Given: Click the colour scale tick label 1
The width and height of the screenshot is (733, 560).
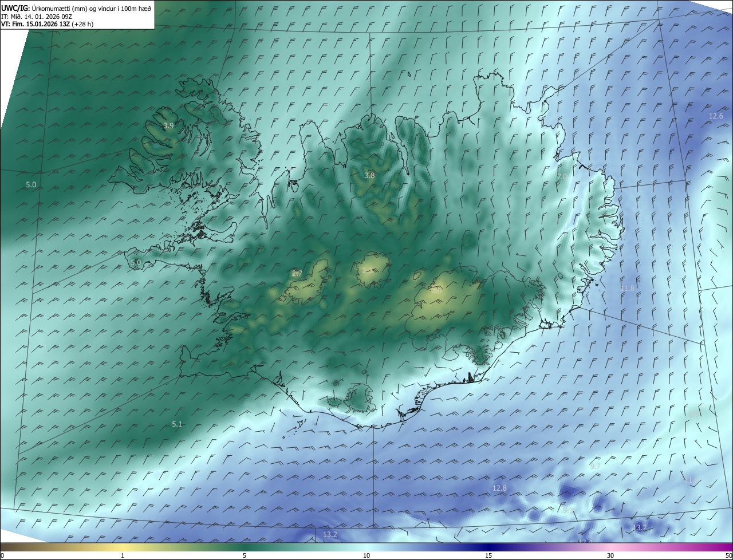Looking at the screenshot, I should point(123,555).
